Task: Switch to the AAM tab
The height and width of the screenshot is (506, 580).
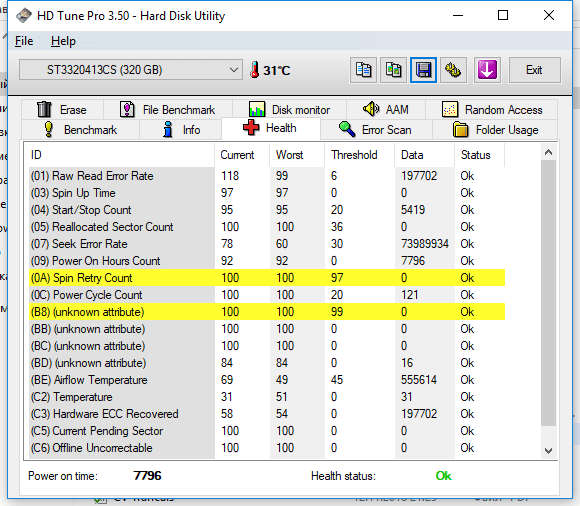Action: click(386, 109)
